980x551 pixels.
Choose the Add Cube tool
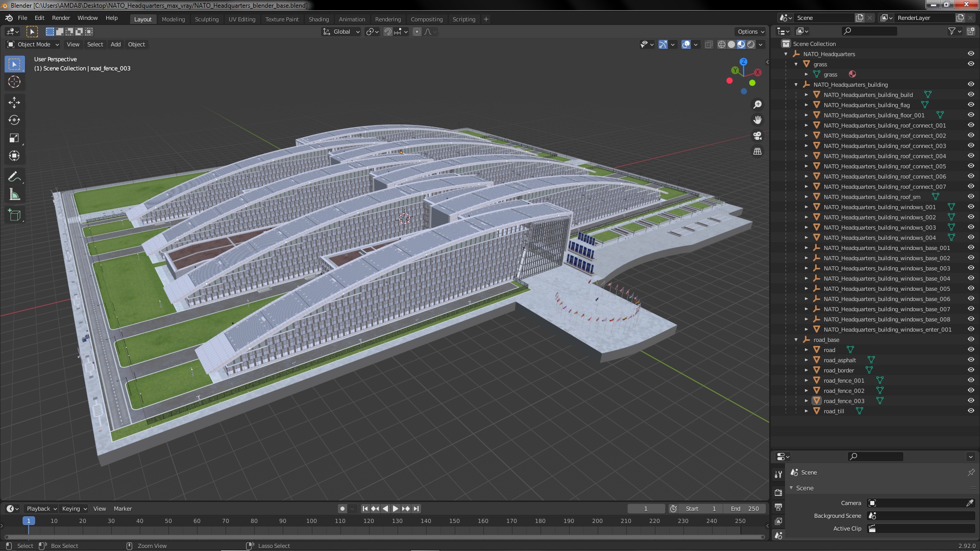(14, 215)
